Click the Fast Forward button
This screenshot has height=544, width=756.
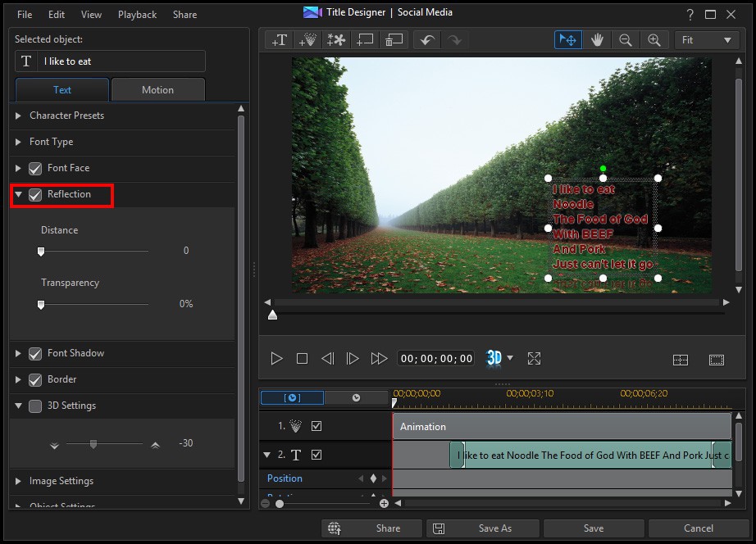coord(379,359)
